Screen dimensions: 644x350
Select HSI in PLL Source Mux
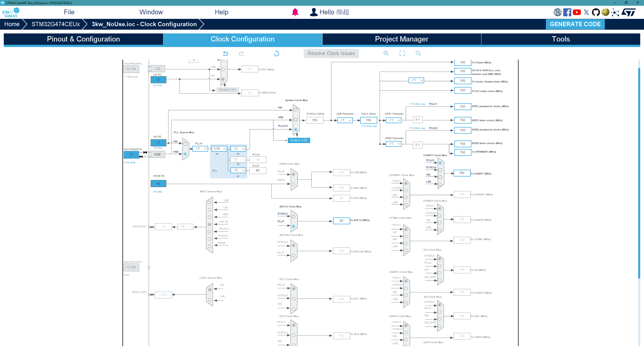pos(185,144)
